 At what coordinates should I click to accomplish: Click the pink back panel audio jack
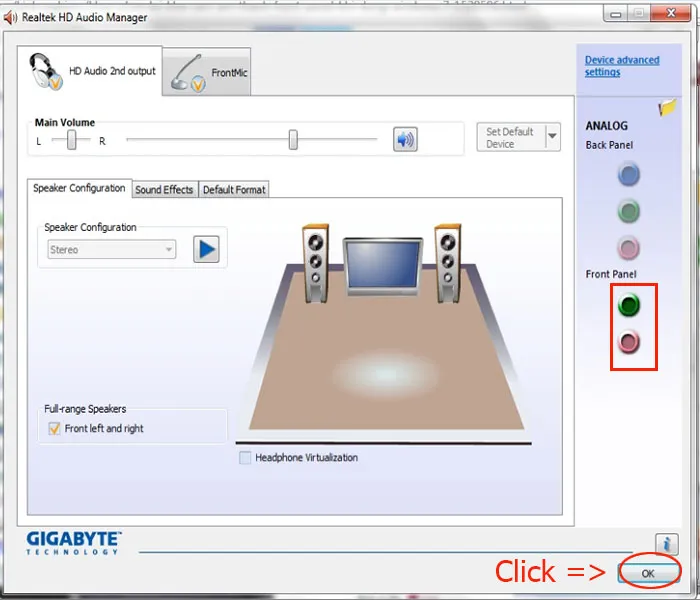[628, 247]
